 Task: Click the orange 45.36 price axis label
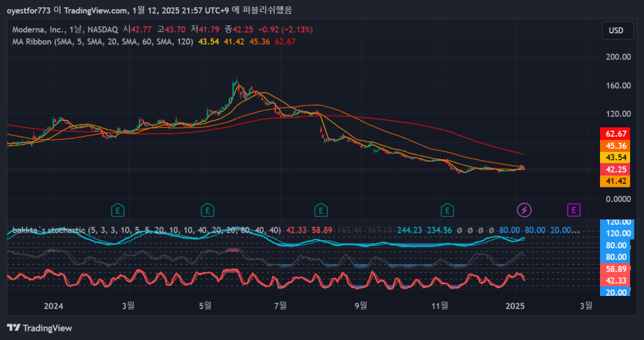click(x=615, y=146)
